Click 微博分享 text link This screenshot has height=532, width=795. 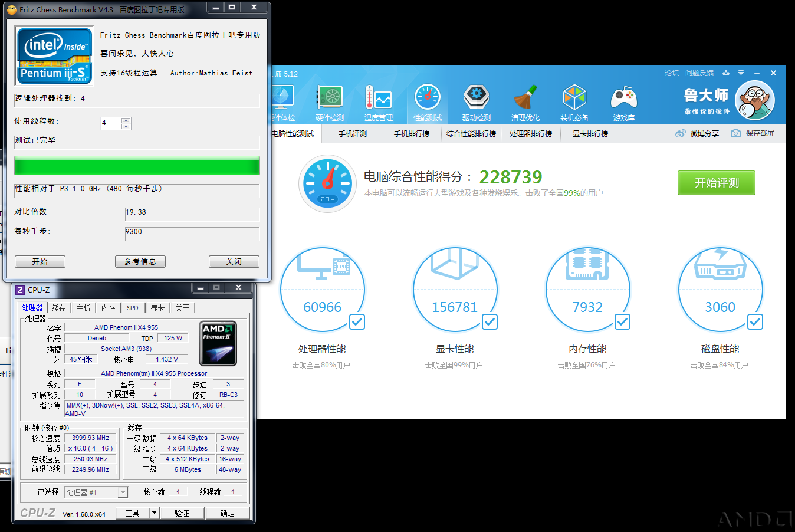click(x=705, y=134)
